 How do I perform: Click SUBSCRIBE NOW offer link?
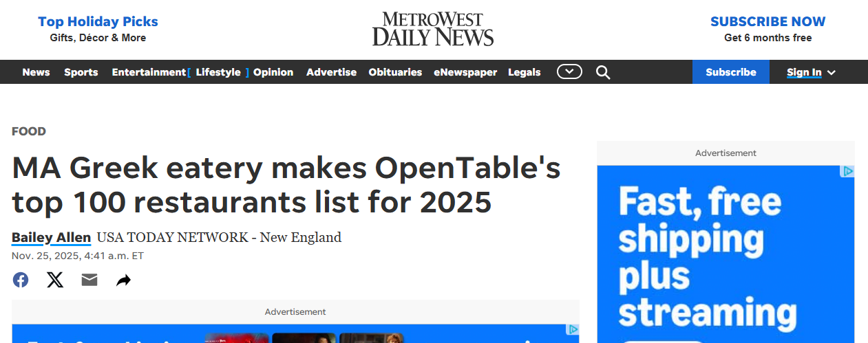(768, 22)
